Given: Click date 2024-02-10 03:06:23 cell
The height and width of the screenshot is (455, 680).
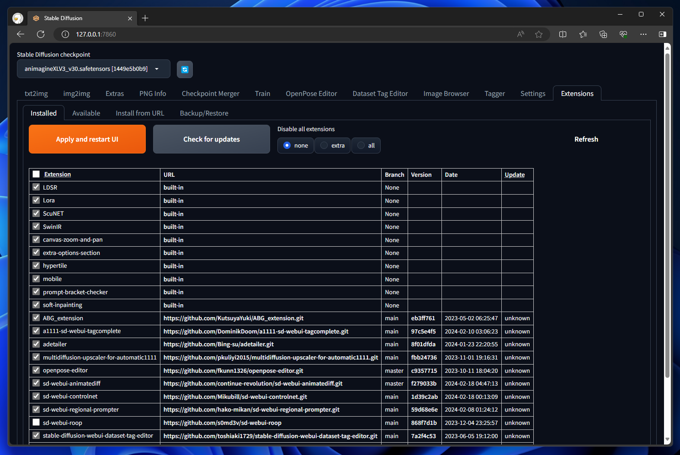Looking at the screenshot, I should coord(471,331).
